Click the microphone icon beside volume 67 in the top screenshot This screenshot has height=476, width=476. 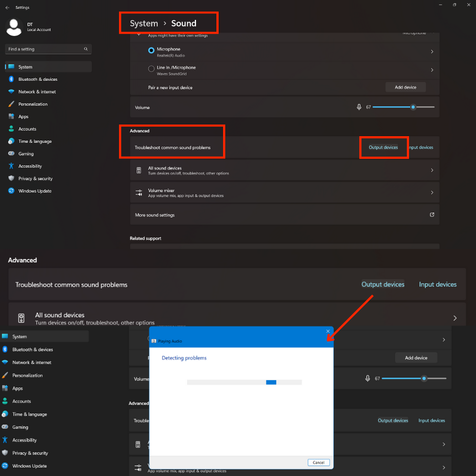coord(359,107)
